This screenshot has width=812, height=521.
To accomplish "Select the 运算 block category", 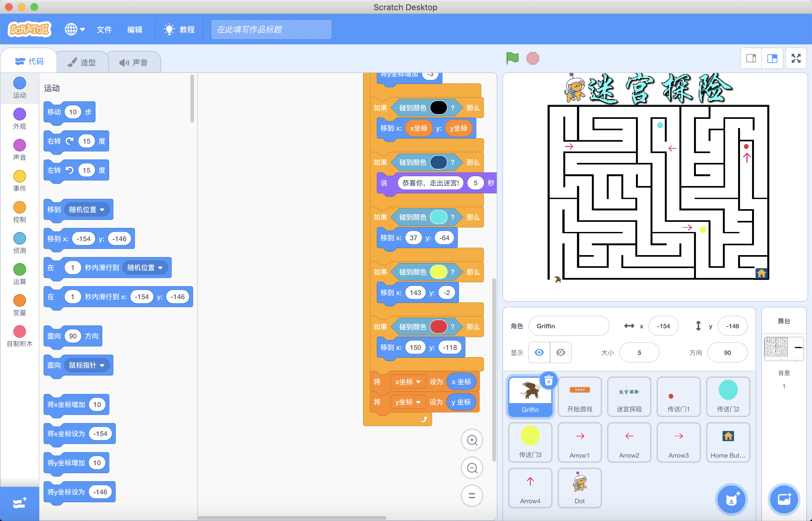I will 20,274.
